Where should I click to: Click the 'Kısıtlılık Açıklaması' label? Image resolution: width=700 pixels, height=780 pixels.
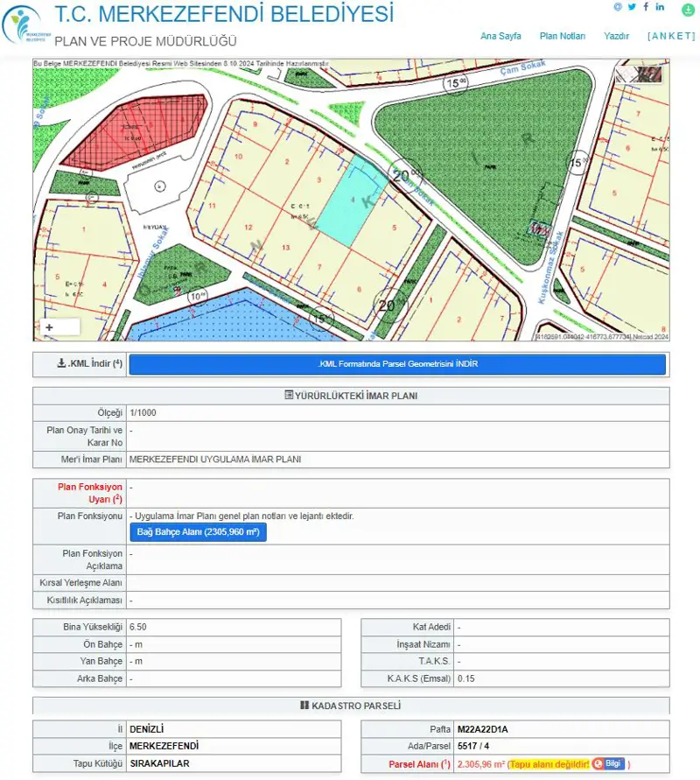tap(84, 600)
